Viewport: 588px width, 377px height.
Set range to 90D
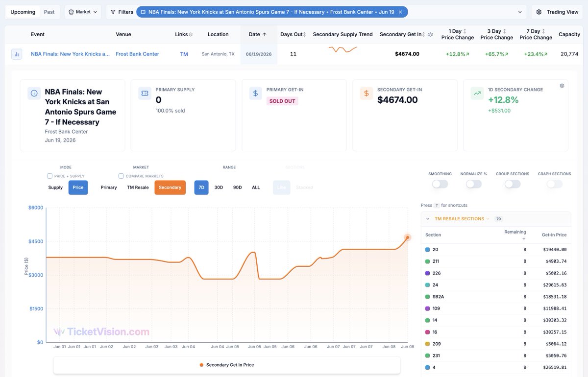pyautogui.click(x=237, y=188)
